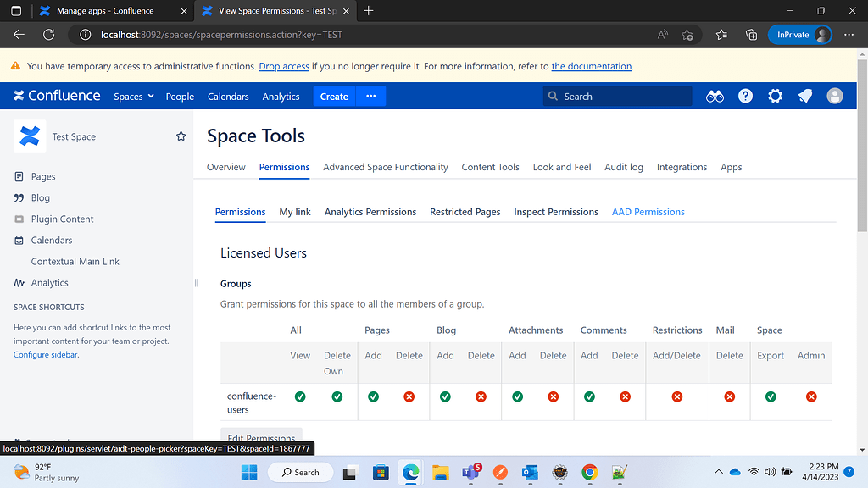Star Test Space as favorite
The image size is (868, 488).
[181, 136]
